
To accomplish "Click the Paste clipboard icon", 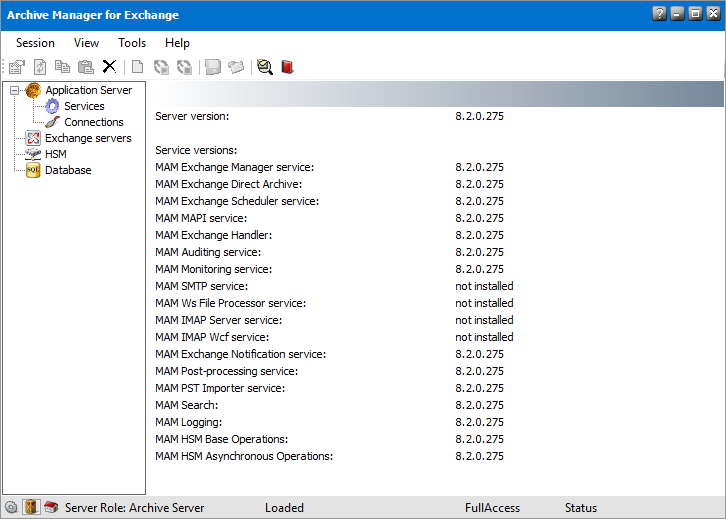I will 86,67.
